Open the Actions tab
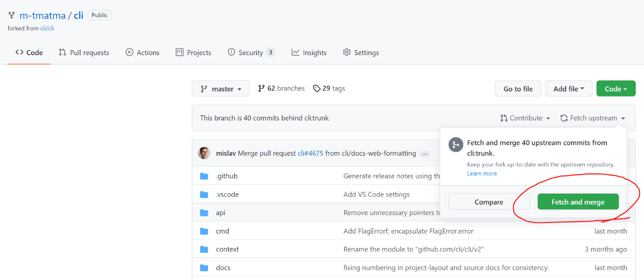Screen dimensions: 644x280 point(143,52)
